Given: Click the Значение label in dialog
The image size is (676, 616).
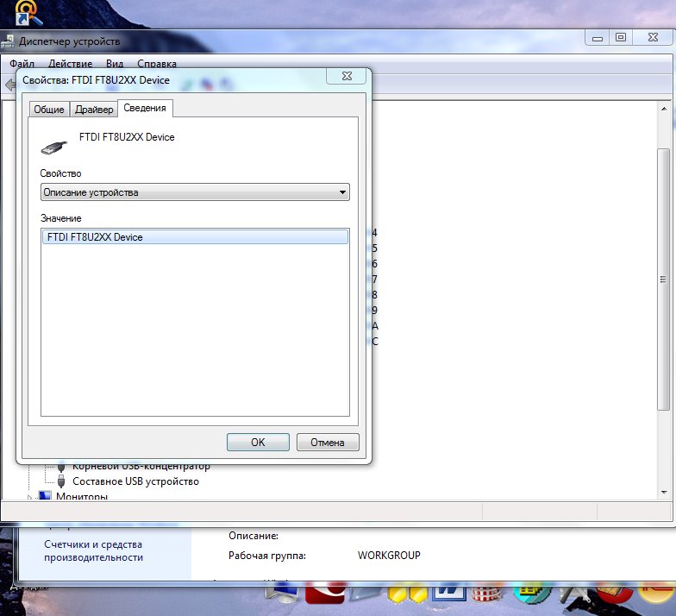Looking at the screenshot, I should click(x=60, y=218).
